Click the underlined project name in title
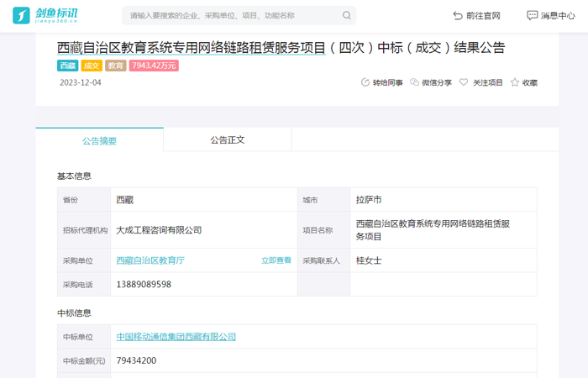 (x=192, y=48)
